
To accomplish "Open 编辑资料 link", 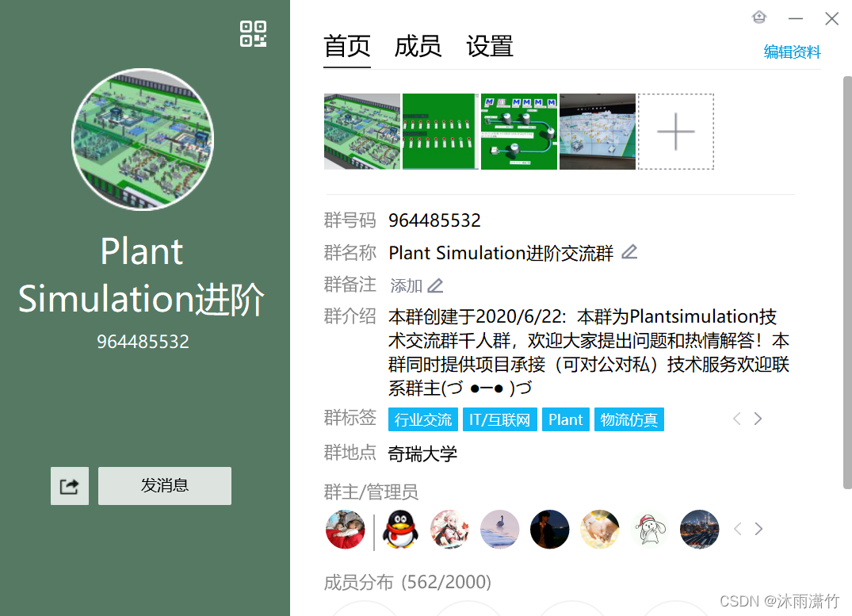I will coord(792,52).
